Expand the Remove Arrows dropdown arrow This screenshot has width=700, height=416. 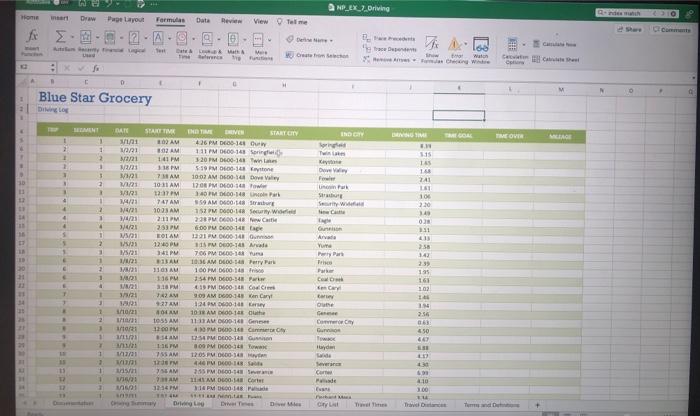coord(414,60)
